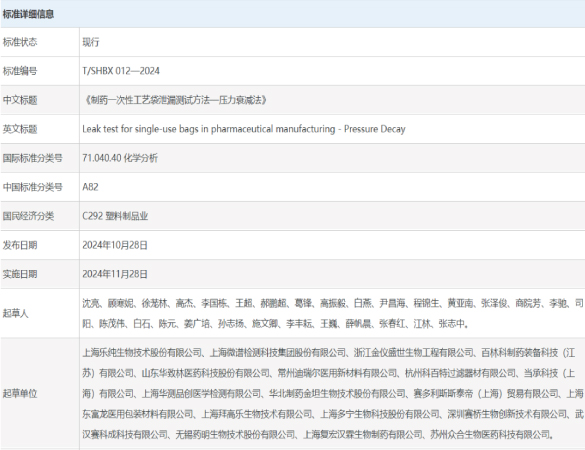Viewport: 585px width, 450px height.
Task: Click the publish date 2024年10月28日
Action: point(115,245)
